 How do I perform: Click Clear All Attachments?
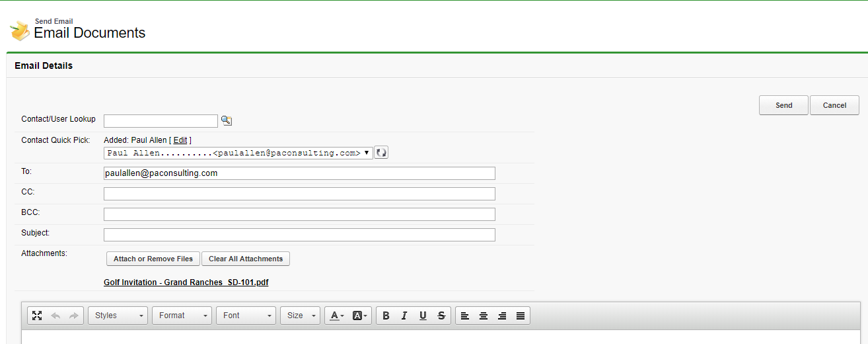click(x=246, y=259)
